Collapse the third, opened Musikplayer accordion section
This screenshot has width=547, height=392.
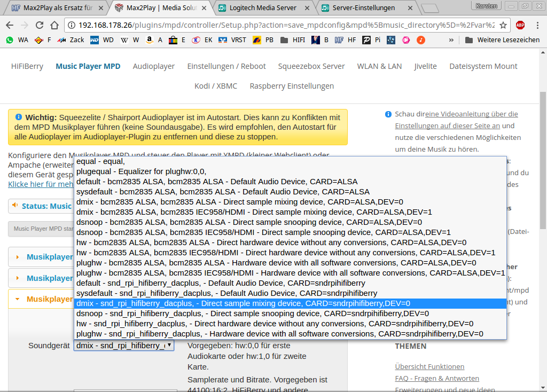pos(41,299)
